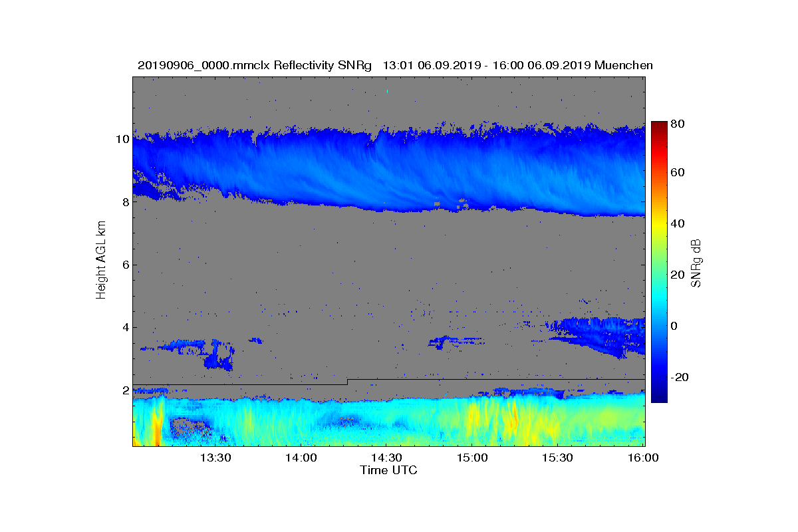Click the colorbar tick label -20
The width and height of the screenshot is (798, 532).
(x=680, y=378)
